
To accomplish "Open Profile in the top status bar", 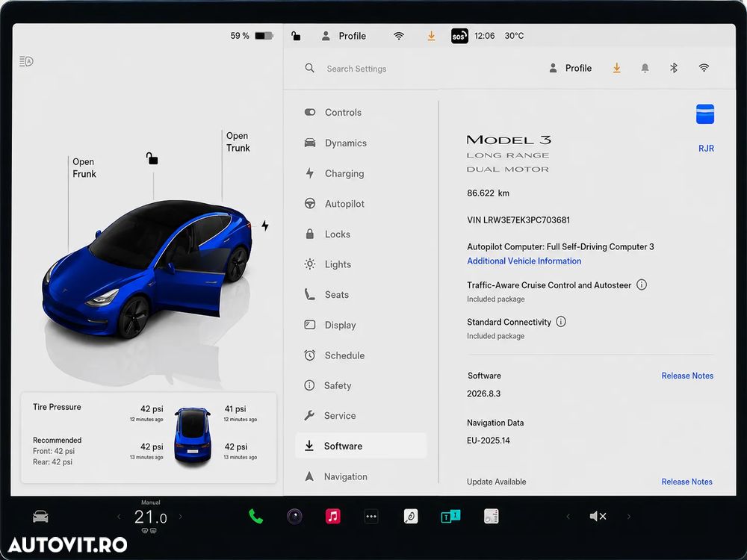I will point(344,36).
